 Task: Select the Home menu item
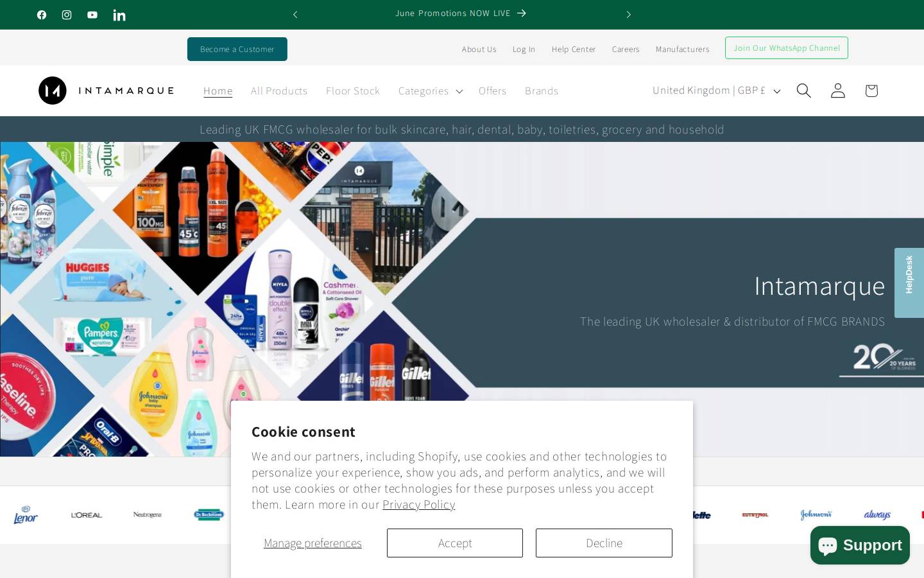pos(218,91)
